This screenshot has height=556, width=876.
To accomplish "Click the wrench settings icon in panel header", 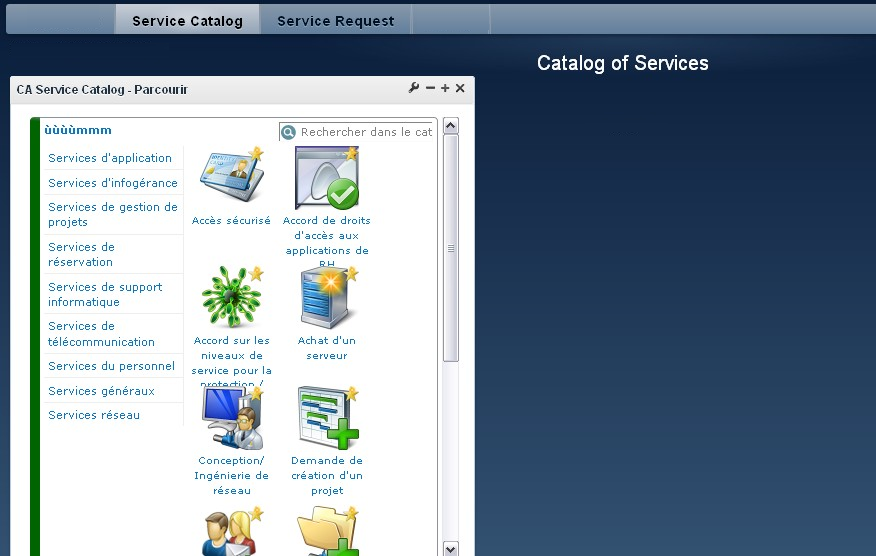I will click(x=414, y=88).
